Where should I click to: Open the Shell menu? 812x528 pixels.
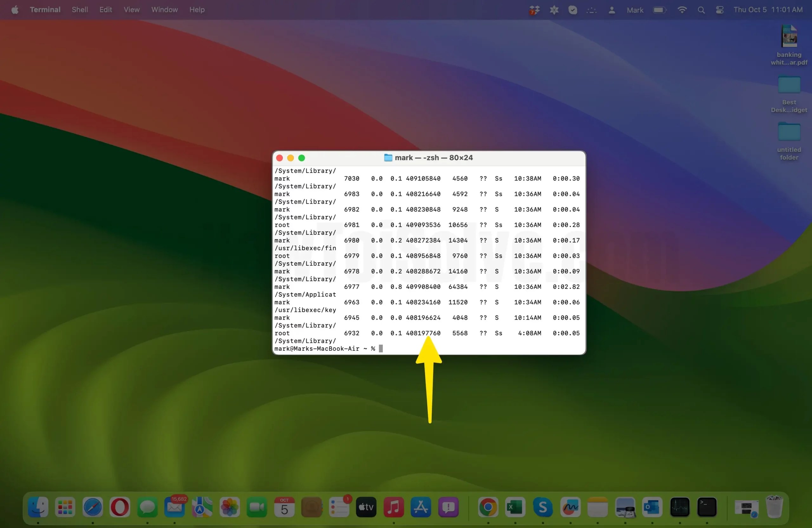pos(79,10)
